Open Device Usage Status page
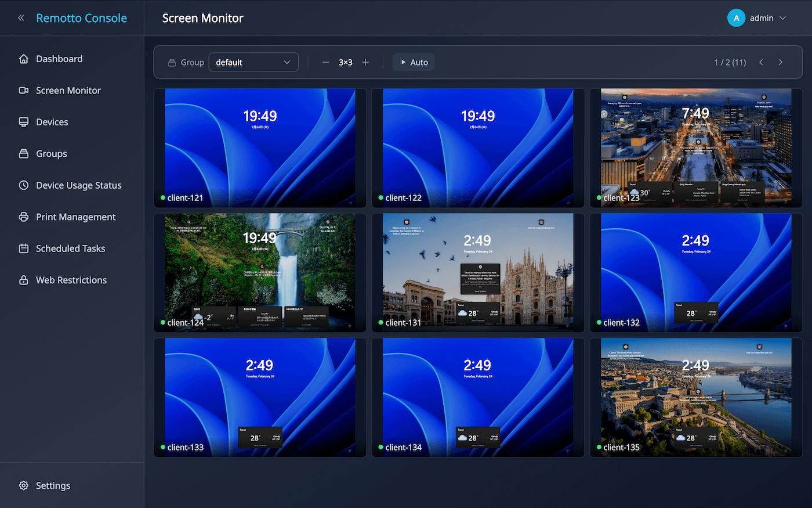The image size is (812, 508). click(x=78, y=185)
